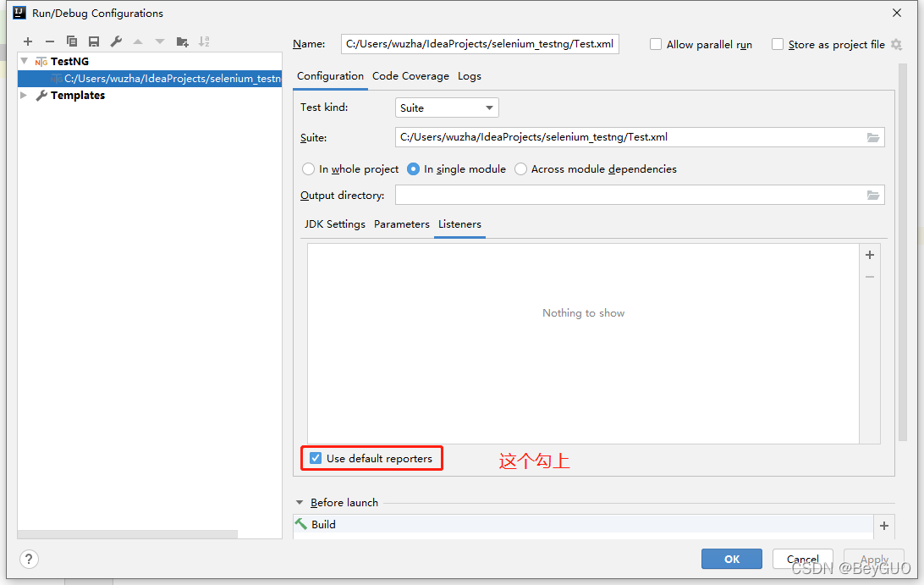Click into the Name input field

tap(480, 44)
